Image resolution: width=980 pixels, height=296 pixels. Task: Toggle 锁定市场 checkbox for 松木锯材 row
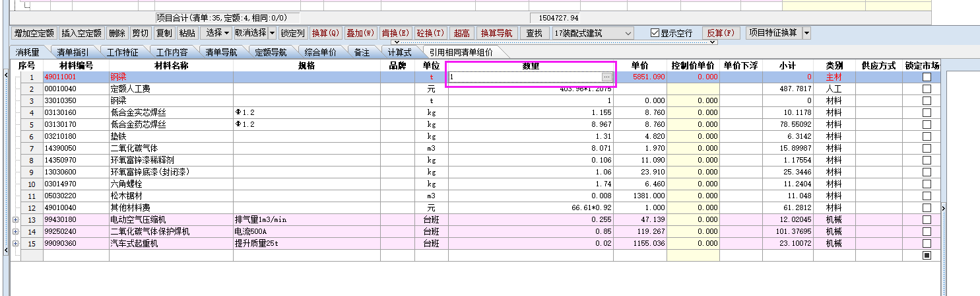(x=927, y=196)
